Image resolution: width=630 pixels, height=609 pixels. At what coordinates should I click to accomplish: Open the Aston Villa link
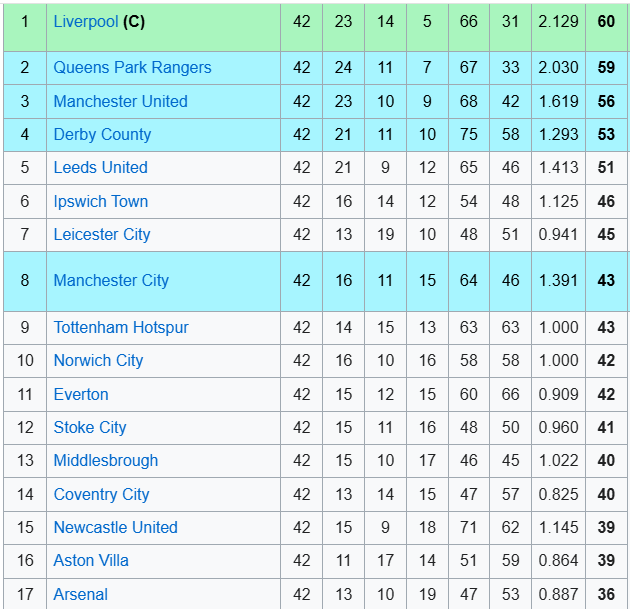click(91, 560)
